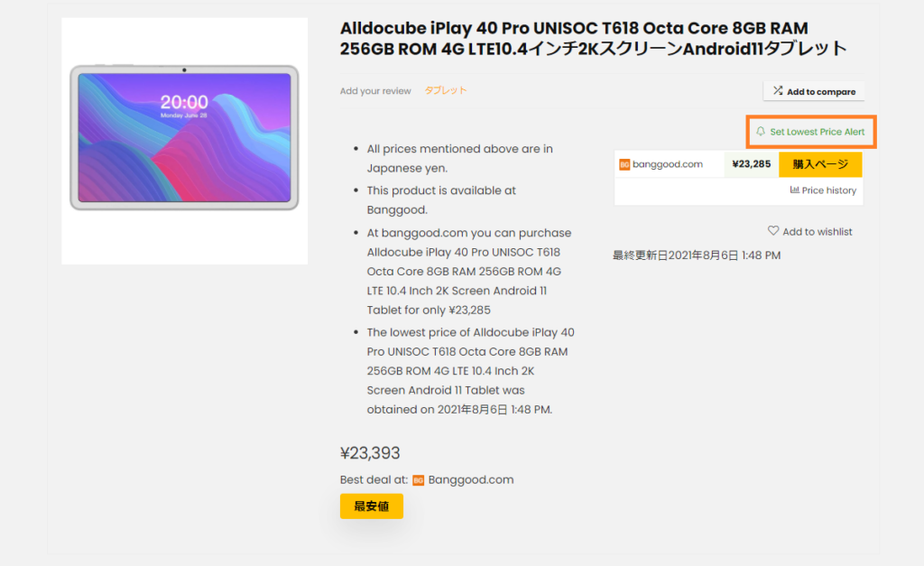
Task: Select the Set Lowest Price Alert text
Action: pyautogui.click(x=818, y=132)
